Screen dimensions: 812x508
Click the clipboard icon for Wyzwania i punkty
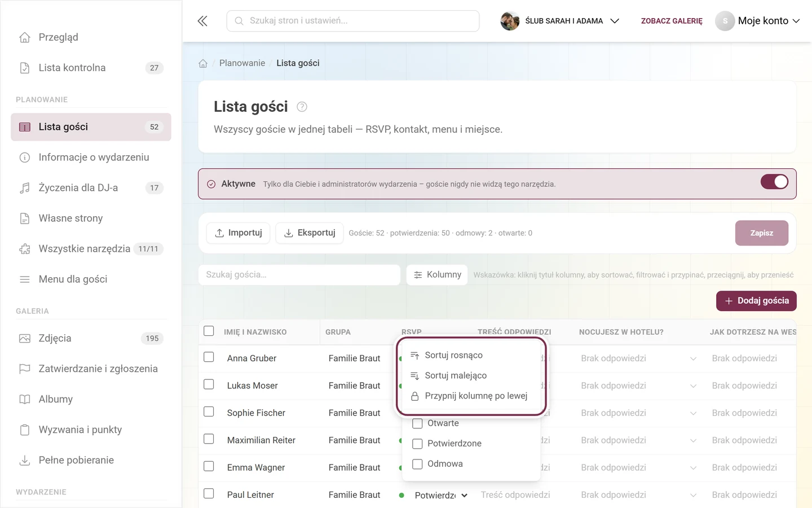[25, 430]
